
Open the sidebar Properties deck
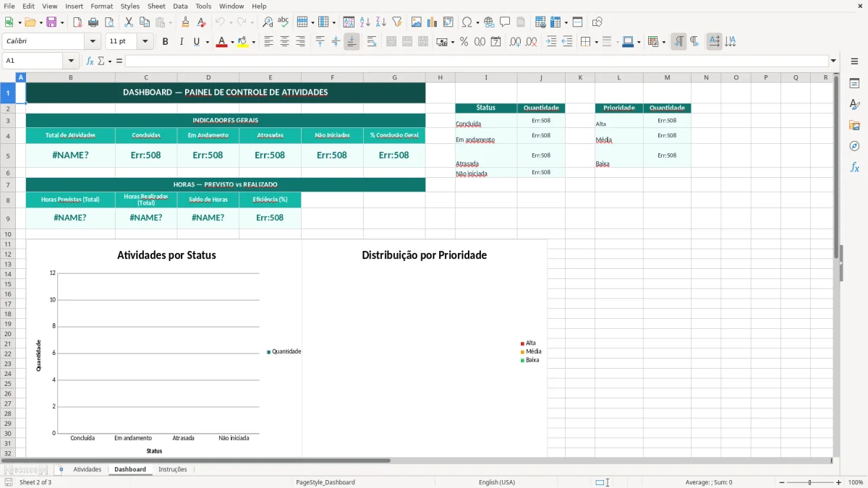pyautogui.click(x=854, y=84)
